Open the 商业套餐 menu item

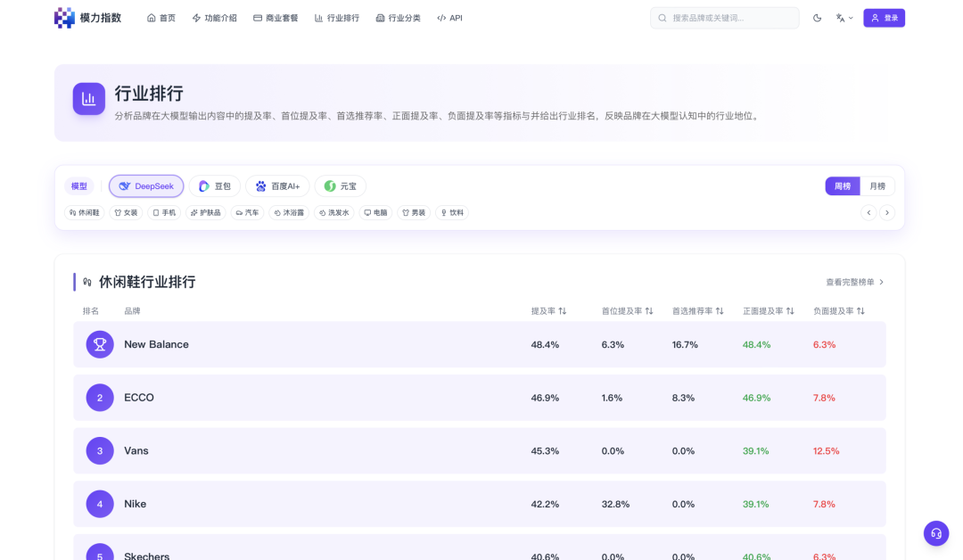[276, 19]
